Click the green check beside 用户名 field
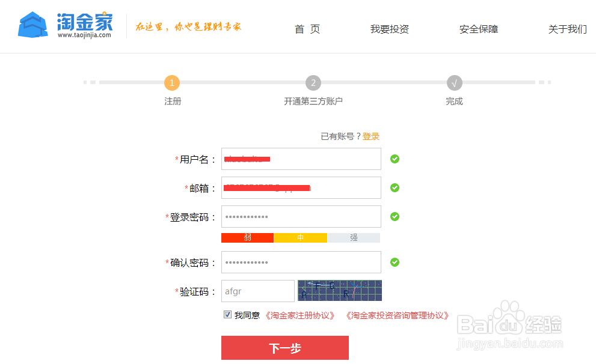Viewport: 596px width, 364px height. [x=395, y=159]
